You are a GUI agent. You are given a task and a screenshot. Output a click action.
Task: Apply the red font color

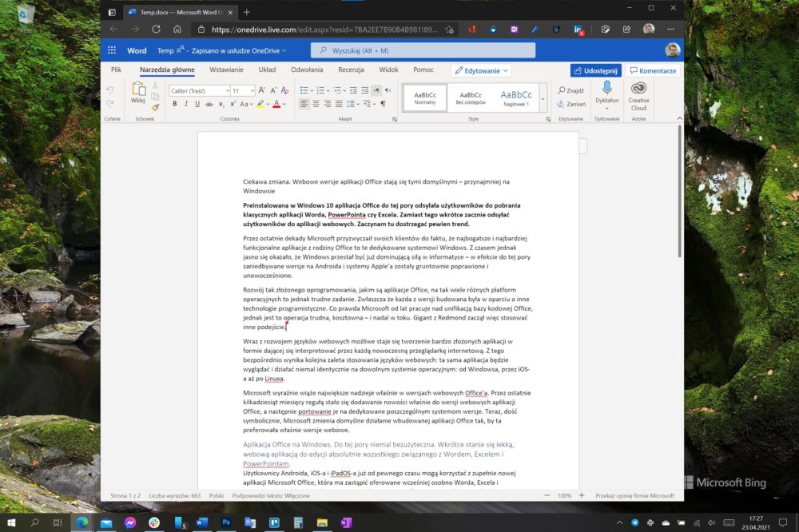pos(276,104)
